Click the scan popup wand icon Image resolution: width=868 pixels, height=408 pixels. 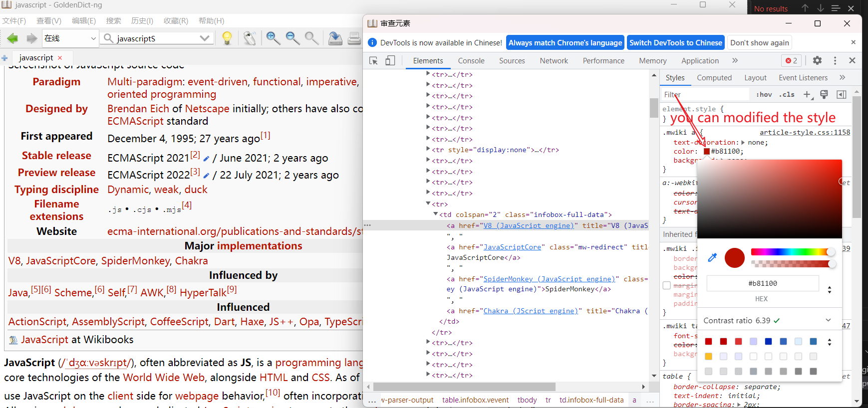250,38
